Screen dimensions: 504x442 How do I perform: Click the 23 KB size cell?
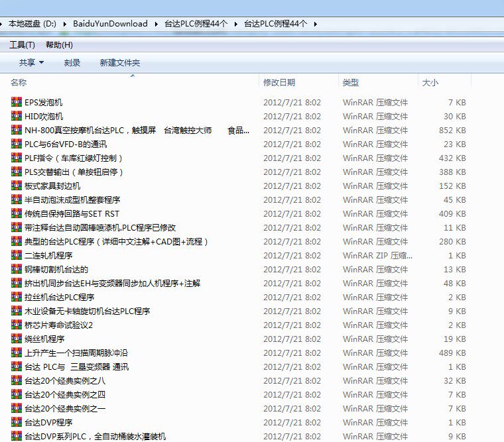[x=454, y=144]
